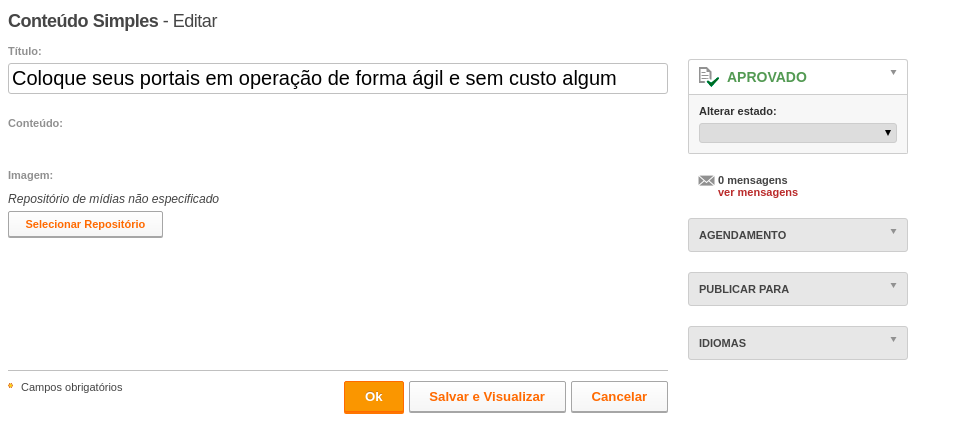Image resolution: width=975 pixels, height=437 pixels.
Task: Expand PUBLICAR PARA using its arrow
Action: pyautogui.click(x=894, y=286)
